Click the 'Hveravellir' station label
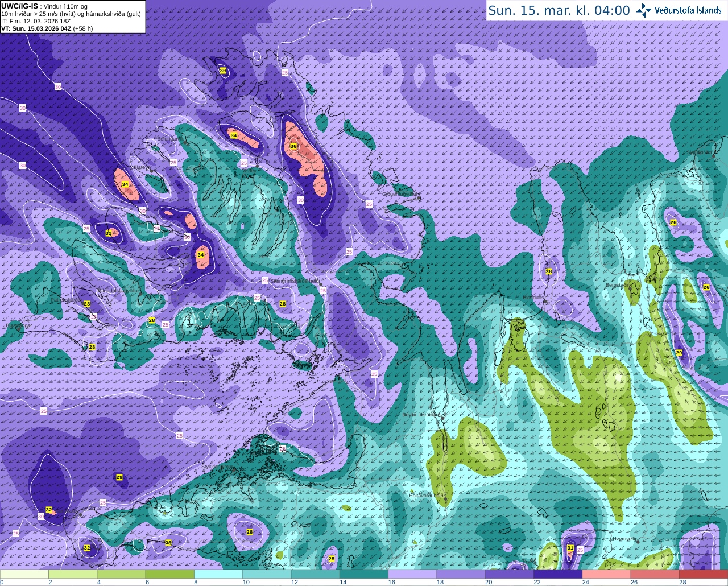The image size is (728, 586). 624,538
